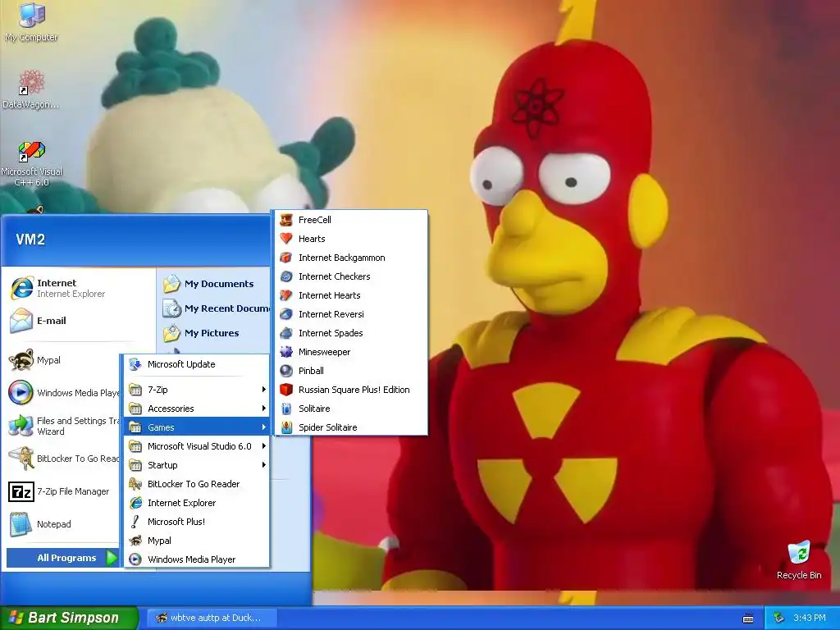The image size is (840, 630).
Task: Click the Accessories folder icon
Action: click(x=135, y=409)
